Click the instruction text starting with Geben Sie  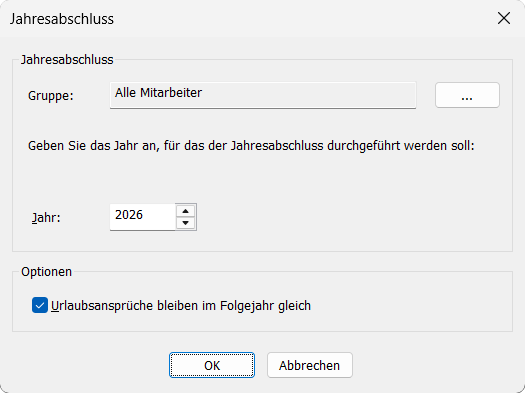251,146
